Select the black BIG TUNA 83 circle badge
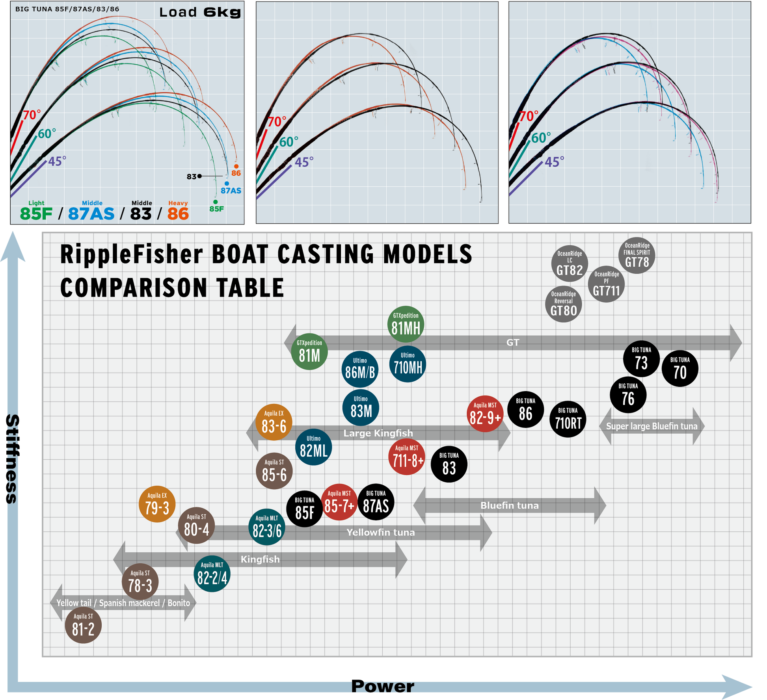 (449, 464)
